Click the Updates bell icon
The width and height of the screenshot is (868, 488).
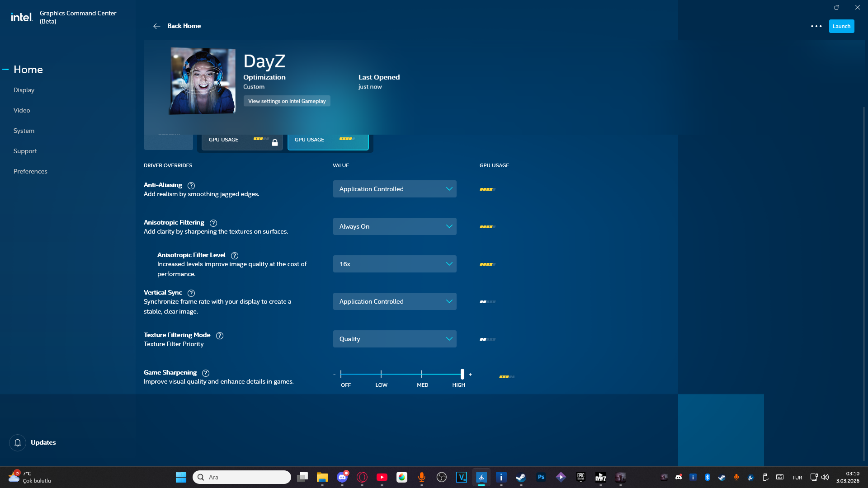[18, 443]
